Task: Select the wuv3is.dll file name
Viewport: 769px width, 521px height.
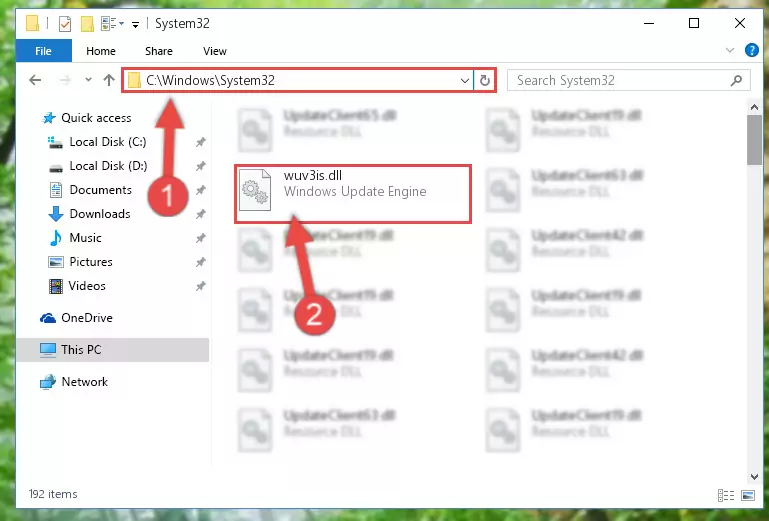Action: [x=312, y=176]
